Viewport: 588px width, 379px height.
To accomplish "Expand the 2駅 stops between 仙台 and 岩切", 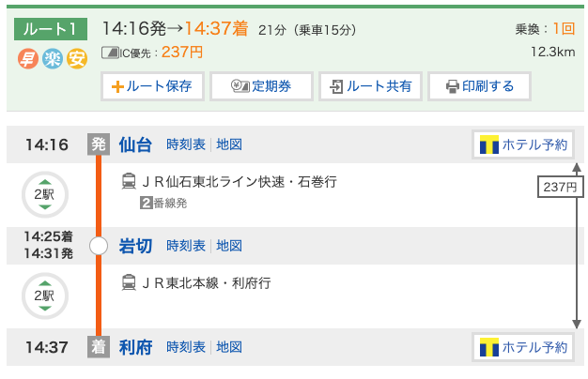I will (45, 194).
